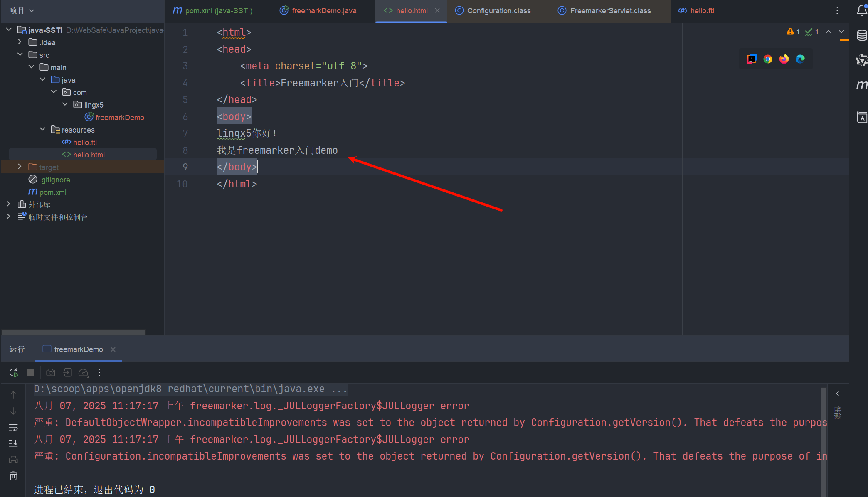Open the Notifications bell panel
This screenshot has height=497, width=868.
pyautogui.click(x=862, y=10)
